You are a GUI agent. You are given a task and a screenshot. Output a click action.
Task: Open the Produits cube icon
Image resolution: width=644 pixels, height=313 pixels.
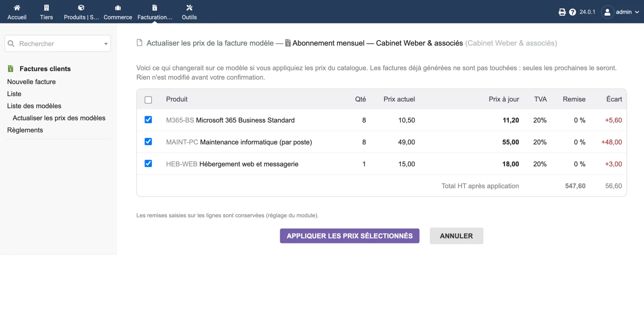tap(81, 8)
